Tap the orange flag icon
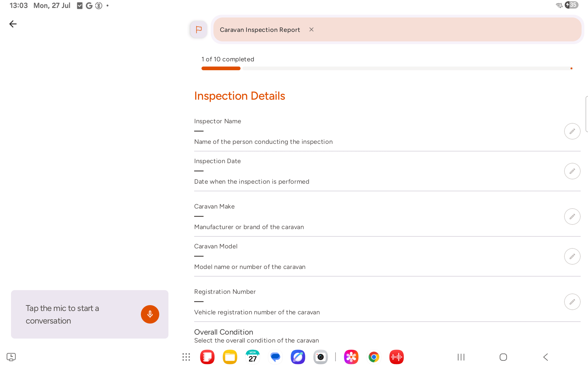588x368 pixels. pos(198,29)
